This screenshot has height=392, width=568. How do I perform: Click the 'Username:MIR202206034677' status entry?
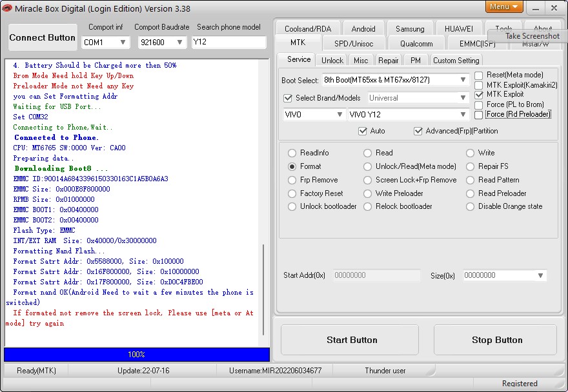(275, 371)
